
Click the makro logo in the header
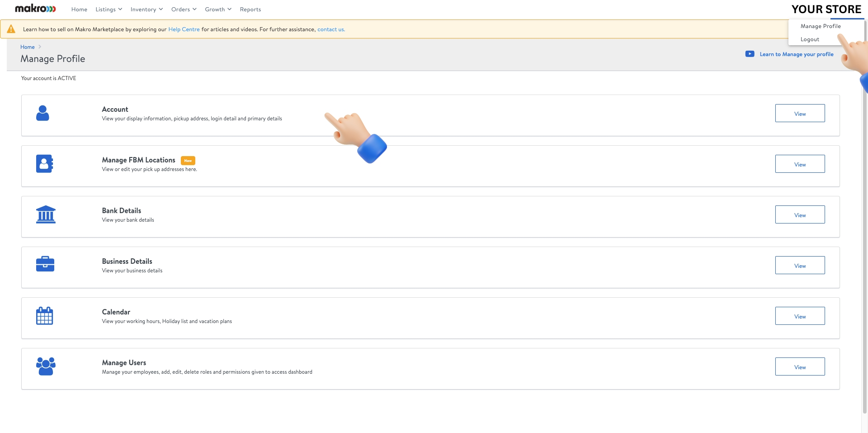point(34,8)
